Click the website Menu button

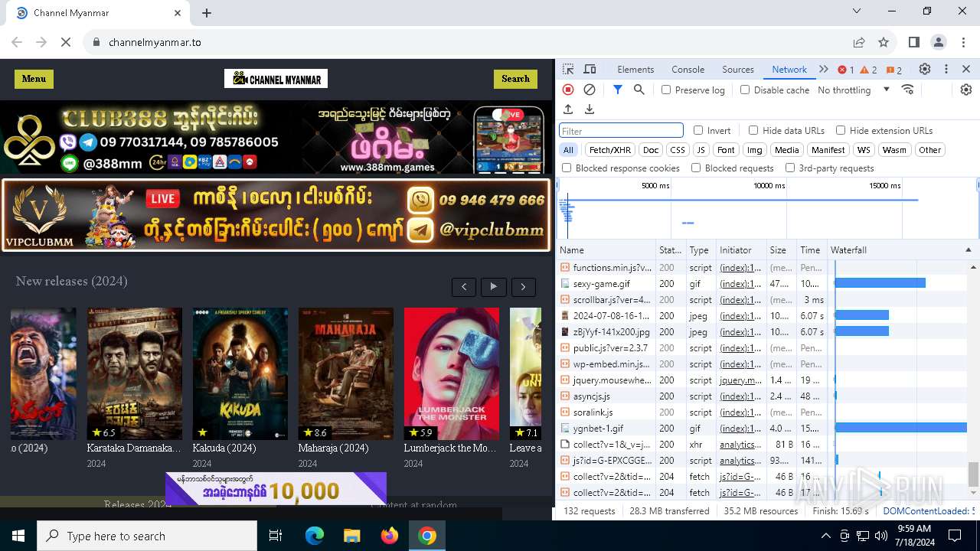[34, 79]
